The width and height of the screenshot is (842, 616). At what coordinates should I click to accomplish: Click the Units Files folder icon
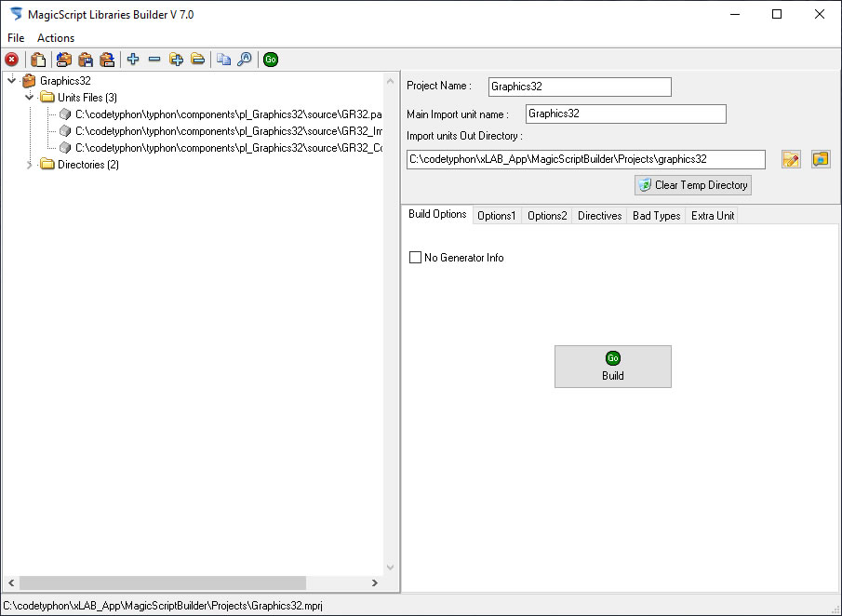point(47,97)
